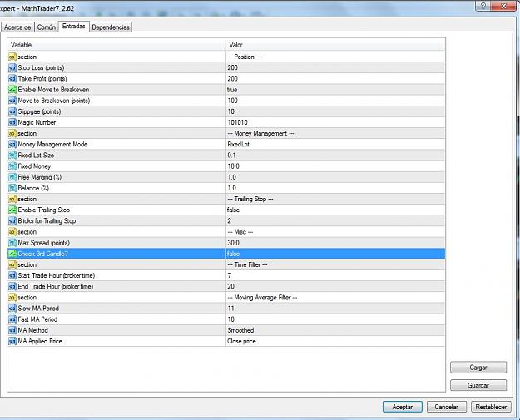Click the icon beside Take Profit (points)
The width and height of the screenshot is (520, 420).
(x=12, y=78)
